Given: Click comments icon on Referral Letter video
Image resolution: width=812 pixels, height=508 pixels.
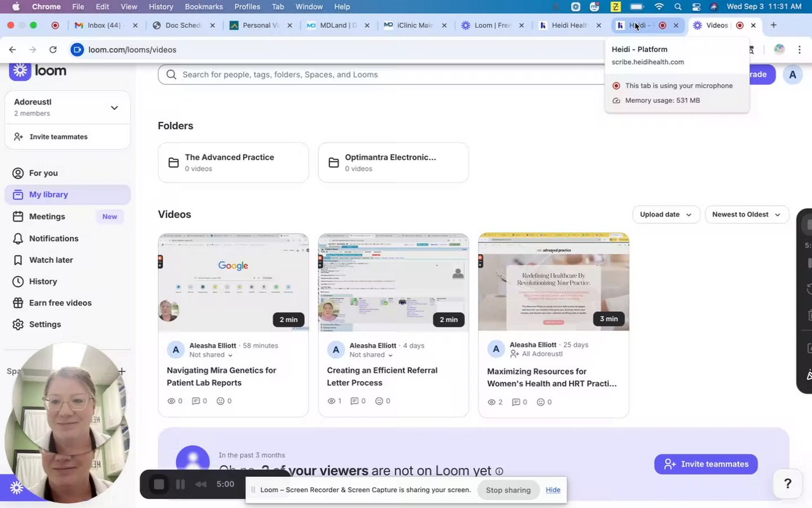Looking at the screenshot, I should pyautogui.click(x=355, y=401).
